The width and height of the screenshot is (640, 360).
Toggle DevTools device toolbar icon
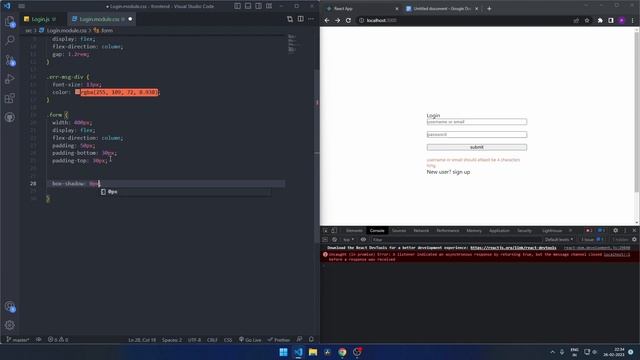pyautogui.click(x=334, y=231)
